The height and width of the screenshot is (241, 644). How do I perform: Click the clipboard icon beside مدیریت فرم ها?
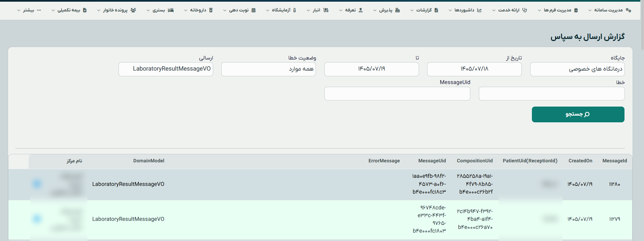576,10
